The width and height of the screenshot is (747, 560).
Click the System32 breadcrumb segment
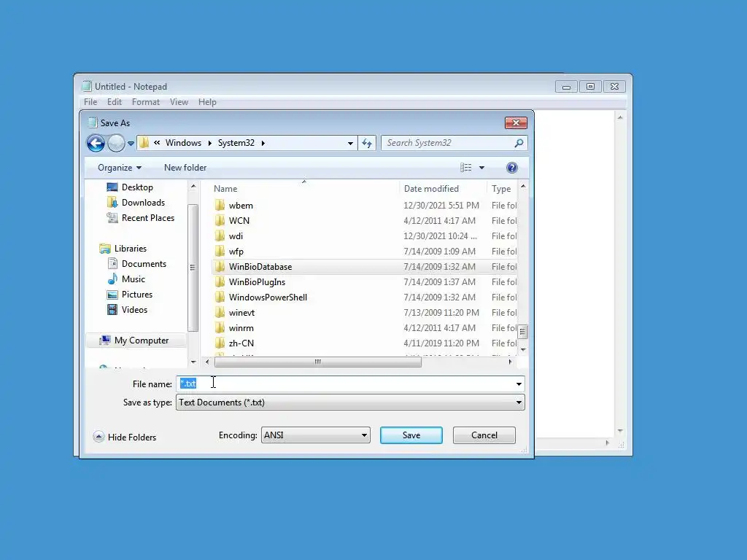pyautogui.click(x=236, y=143)
